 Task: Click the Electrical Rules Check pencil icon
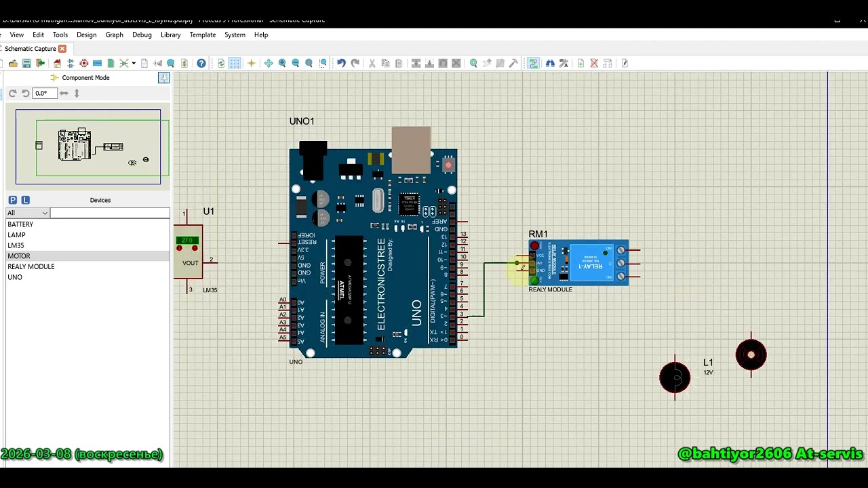click(625, 63)
